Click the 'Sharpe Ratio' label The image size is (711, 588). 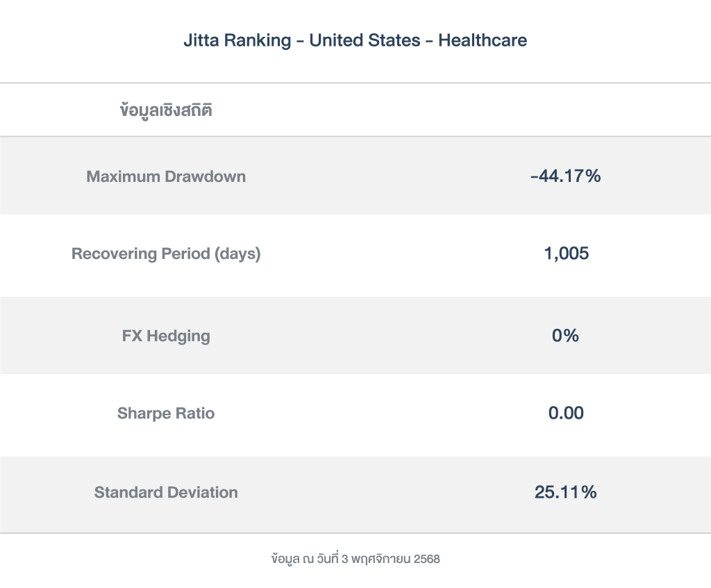pos(166,414)
